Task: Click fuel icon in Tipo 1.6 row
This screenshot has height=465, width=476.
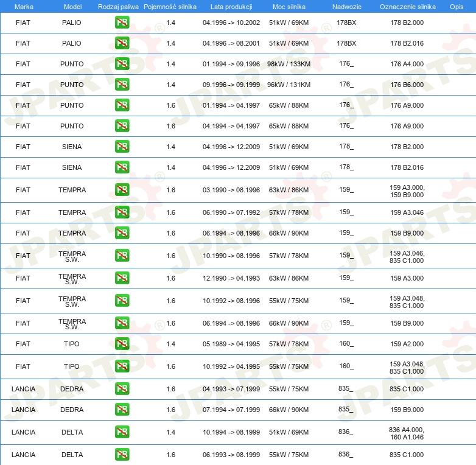Action: tap(122, 366)
